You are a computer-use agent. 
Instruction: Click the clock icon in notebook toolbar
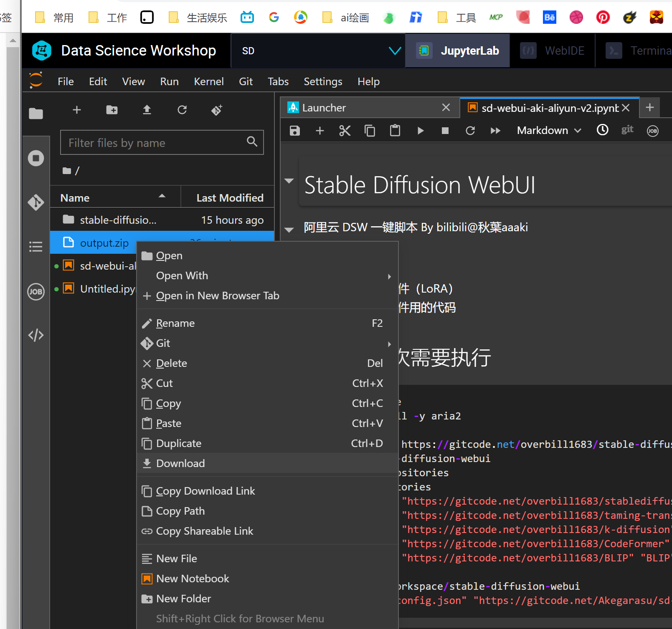point(602,130)
